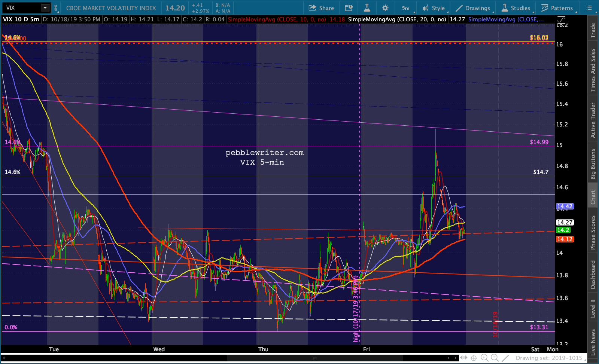Click the horizontal expand arrows icon
599x364 pixels.
point(463,358)
